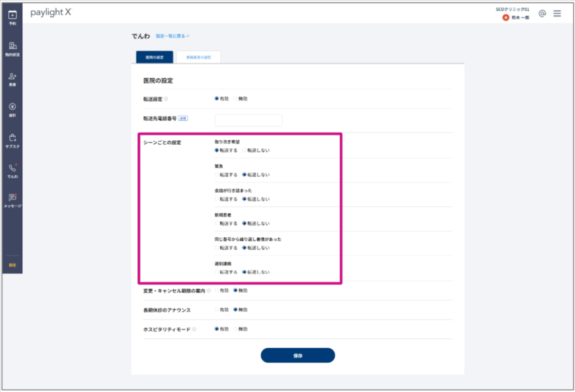Click info icon beside ホスピタリティモード
575x392 pixels.
[x=194, y=329]
